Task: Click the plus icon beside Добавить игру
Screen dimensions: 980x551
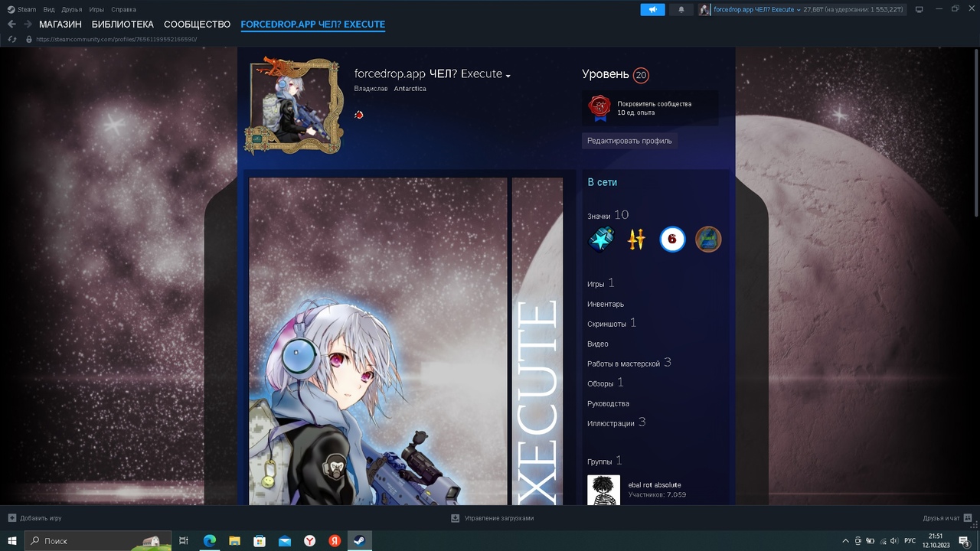Action: pos(12,518)
